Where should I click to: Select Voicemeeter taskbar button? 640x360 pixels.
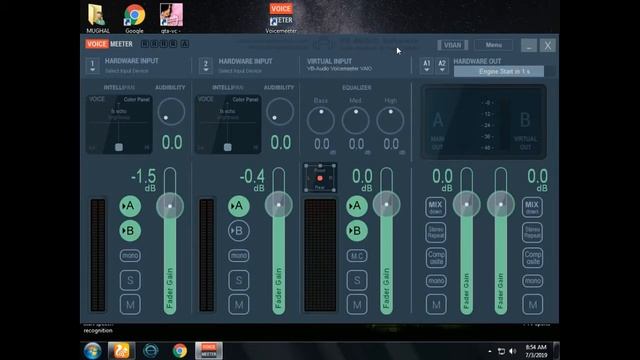pos(209,351)
